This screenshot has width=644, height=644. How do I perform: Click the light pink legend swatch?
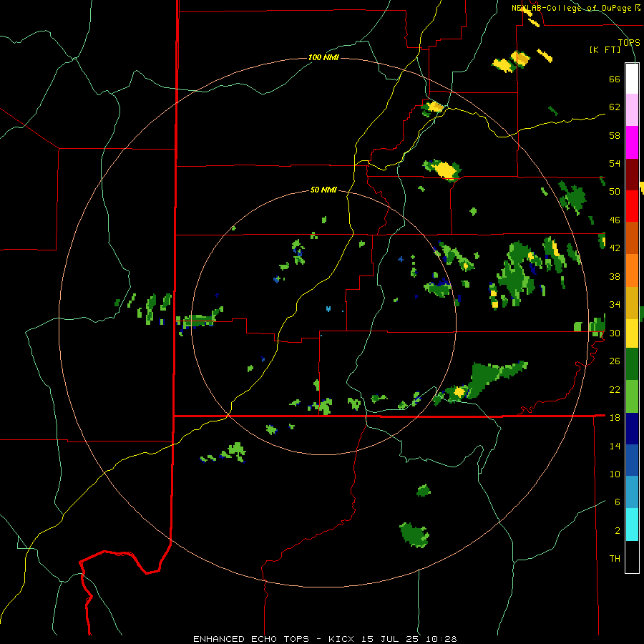click(632, 110)
